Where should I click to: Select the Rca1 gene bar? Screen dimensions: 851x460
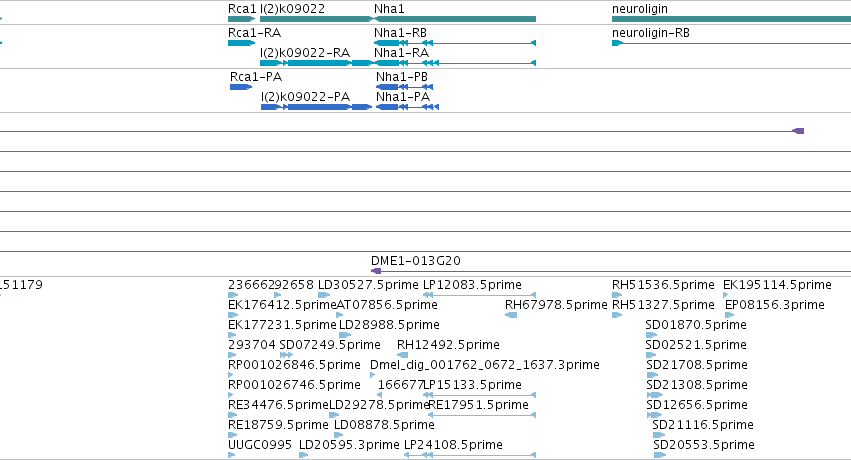(x=242, y=19)
